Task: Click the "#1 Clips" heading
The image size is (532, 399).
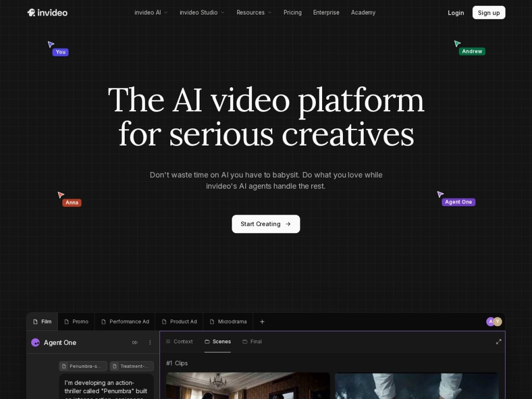Action: (177, 363)
